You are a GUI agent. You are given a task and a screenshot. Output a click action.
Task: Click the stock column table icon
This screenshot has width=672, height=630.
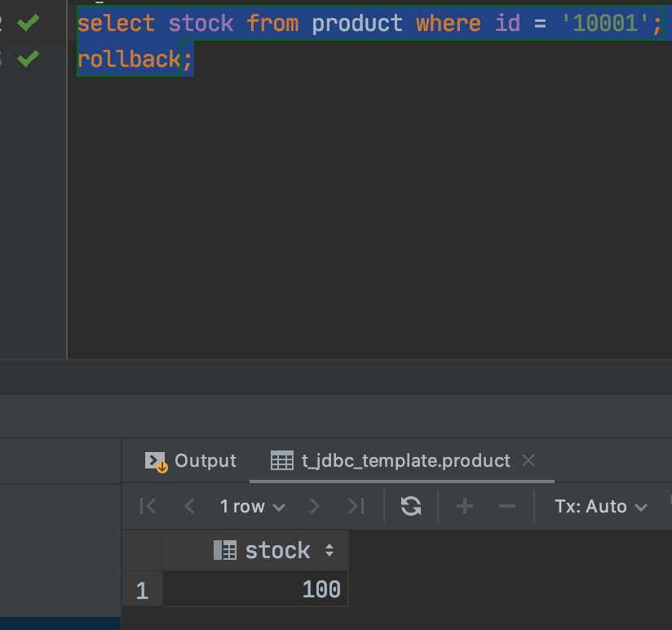[x=224, y=551]
